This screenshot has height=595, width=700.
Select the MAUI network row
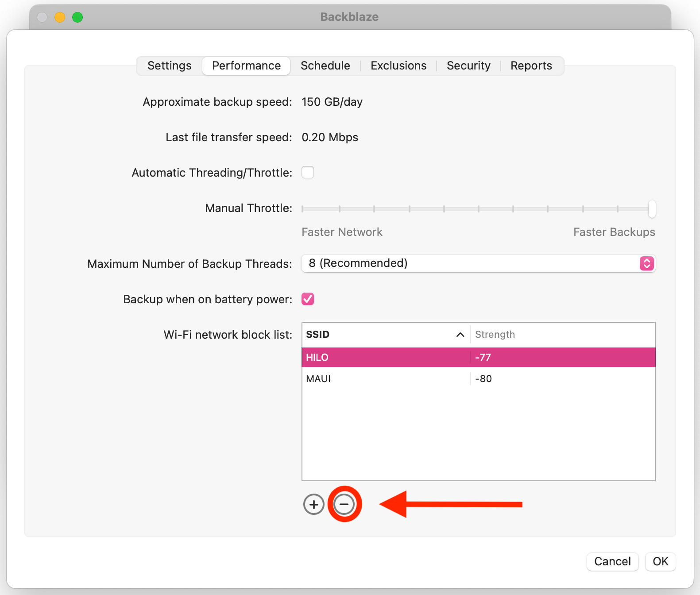pos(478,379)
